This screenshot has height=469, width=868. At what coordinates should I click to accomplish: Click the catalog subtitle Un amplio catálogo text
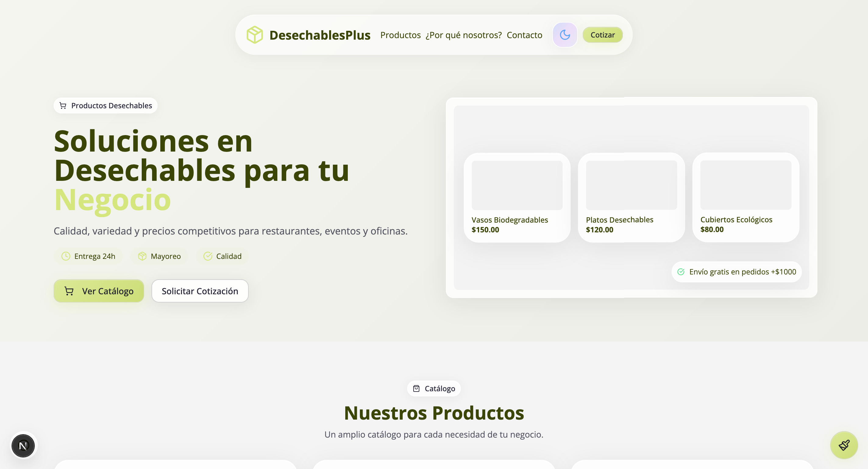tap(434, 434)
